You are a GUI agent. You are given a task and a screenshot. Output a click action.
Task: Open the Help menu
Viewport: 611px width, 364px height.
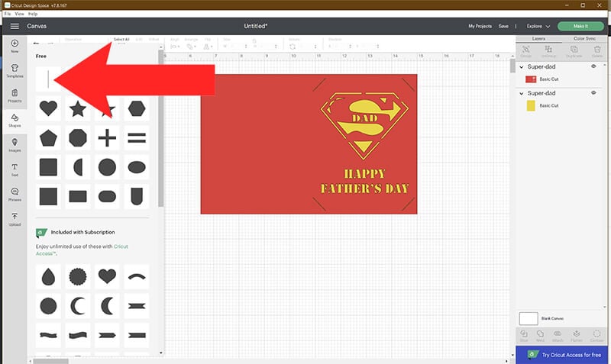click(x=33, y=14)
